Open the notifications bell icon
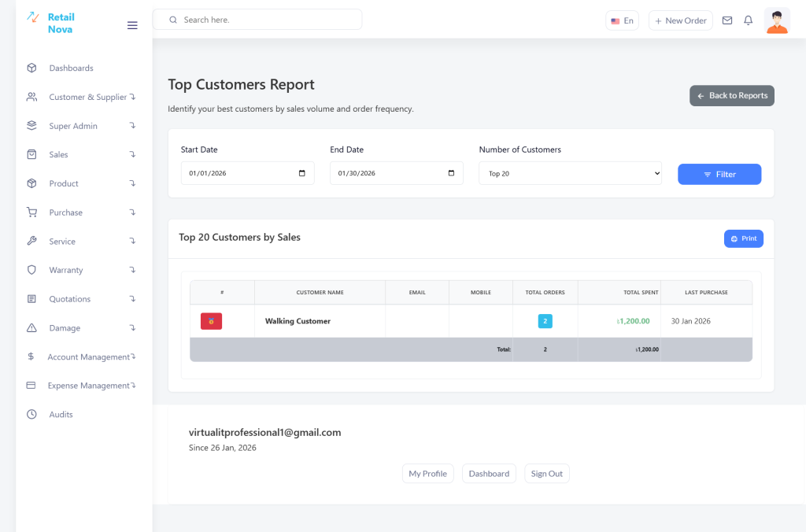The height and width of the screenshot is (532, 806). click(749, 20)
